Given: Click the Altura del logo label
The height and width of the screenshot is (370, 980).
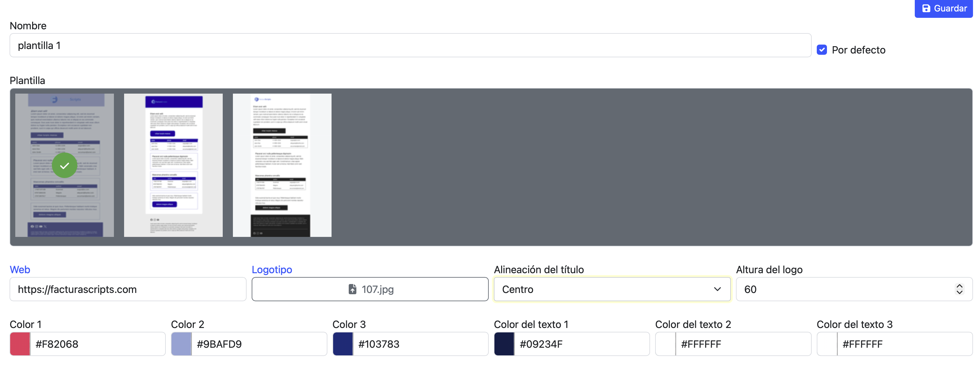Looking at the screenshot, I should tap(769, 269).
